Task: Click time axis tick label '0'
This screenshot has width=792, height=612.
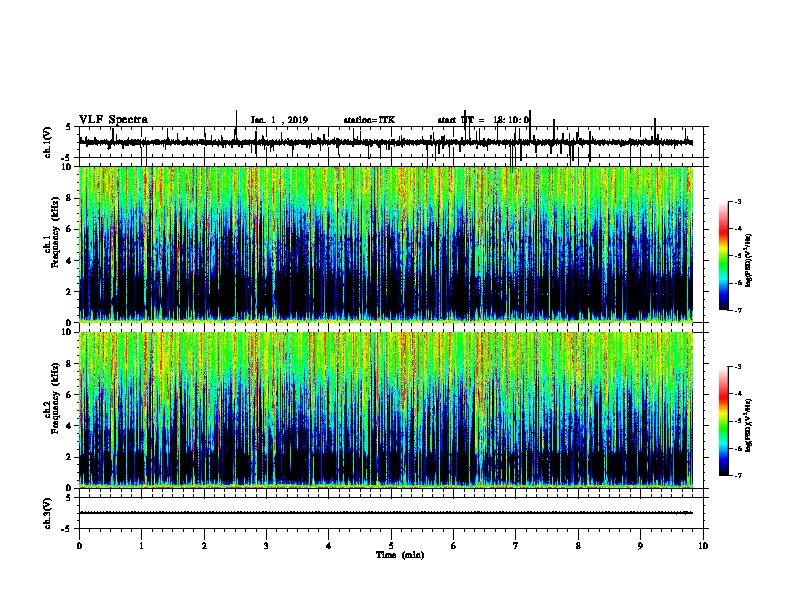Action: click(79, 546)
